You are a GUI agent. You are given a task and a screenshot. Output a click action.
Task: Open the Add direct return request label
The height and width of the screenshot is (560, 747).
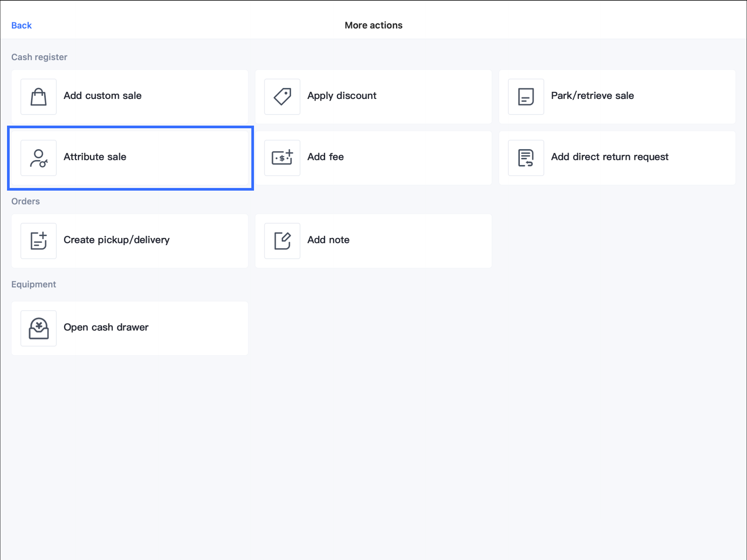pyautogui.click(x=609, y=157)
